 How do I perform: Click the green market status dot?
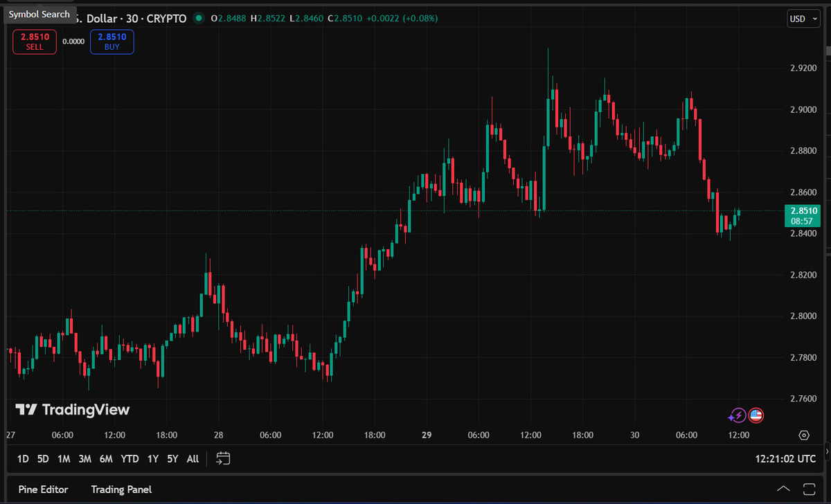click(x=199, y=19)
